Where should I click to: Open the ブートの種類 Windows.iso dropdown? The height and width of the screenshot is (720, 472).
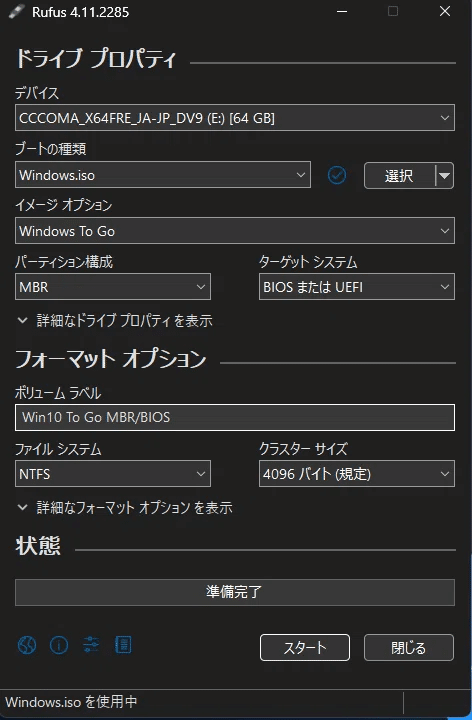point(163,174)
